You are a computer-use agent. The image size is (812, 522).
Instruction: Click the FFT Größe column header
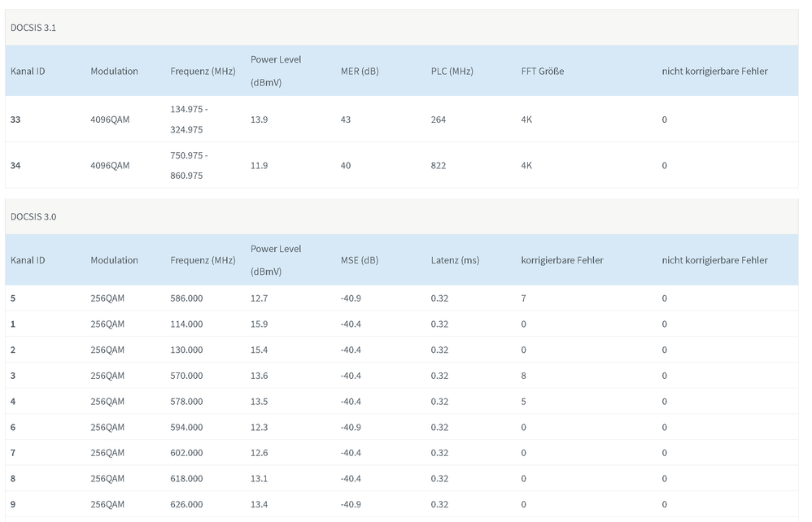pos(542,72)
